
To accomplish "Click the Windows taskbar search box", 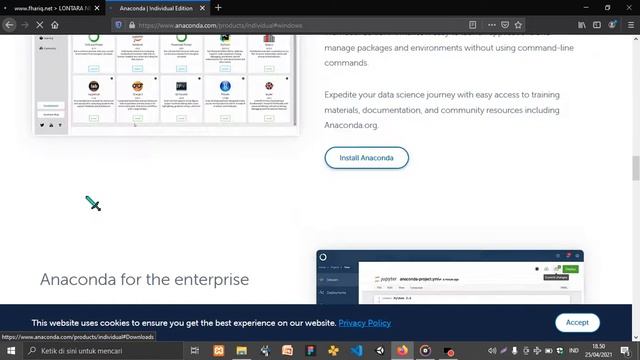I will point(103,351).
